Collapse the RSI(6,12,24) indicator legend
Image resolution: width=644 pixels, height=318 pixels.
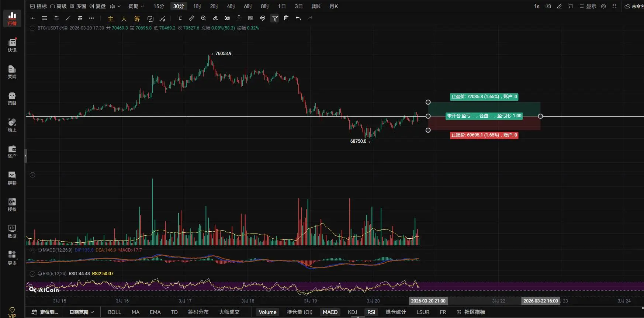32,274
